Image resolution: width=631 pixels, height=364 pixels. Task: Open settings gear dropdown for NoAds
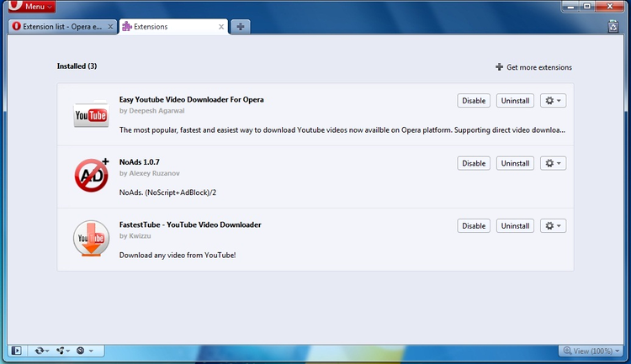coord(553,163)
